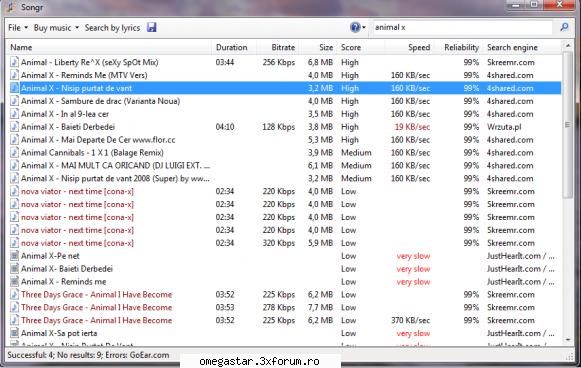
Task: Click music icon of MAI MULT CA ORICAND row
Action: [x=14, y=165]
